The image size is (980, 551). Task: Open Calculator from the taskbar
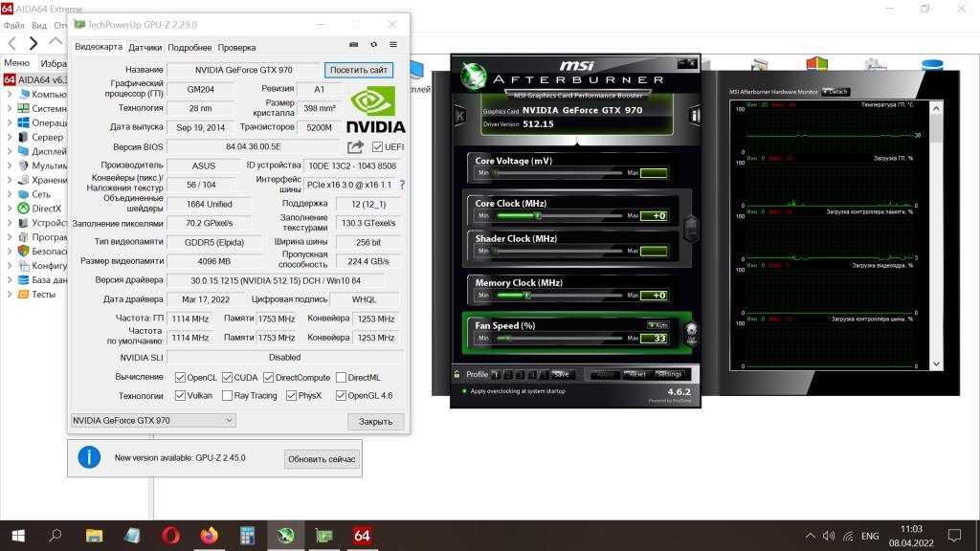coord(248,536)
